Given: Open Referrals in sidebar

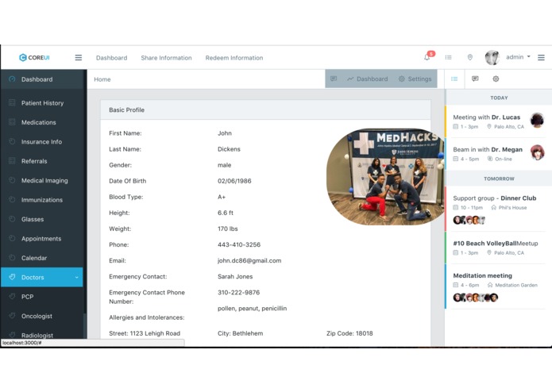Looking at the screenshot, I should 42,160.
